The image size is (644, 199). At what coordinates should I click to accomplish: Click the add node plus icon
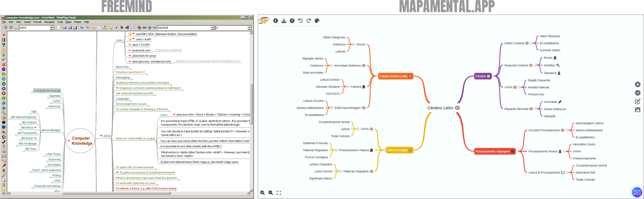click(637, 84)
